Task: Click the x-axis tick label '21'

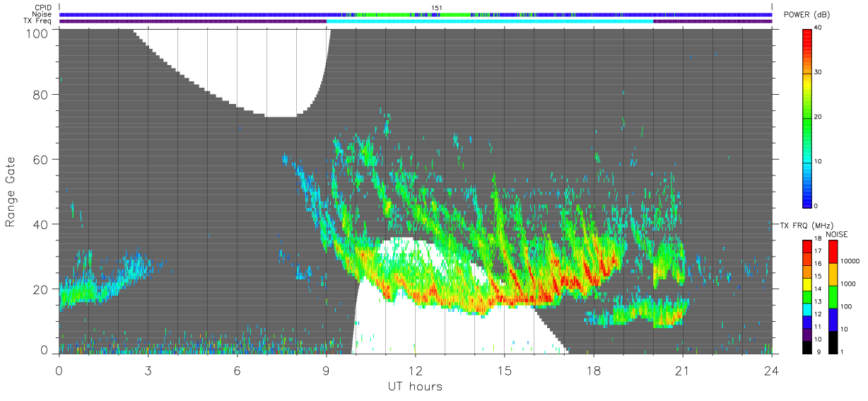Action: tap(683, 369)
